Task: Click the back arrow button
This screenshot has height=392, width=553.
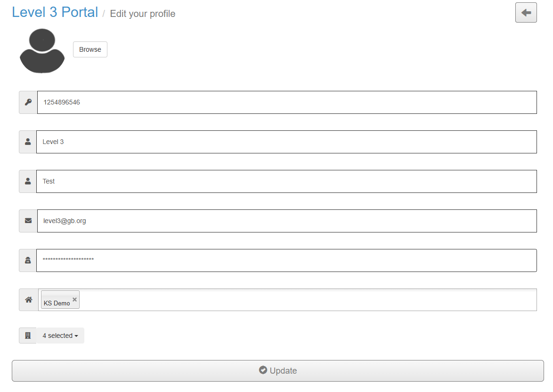Action: pos(526,13)
